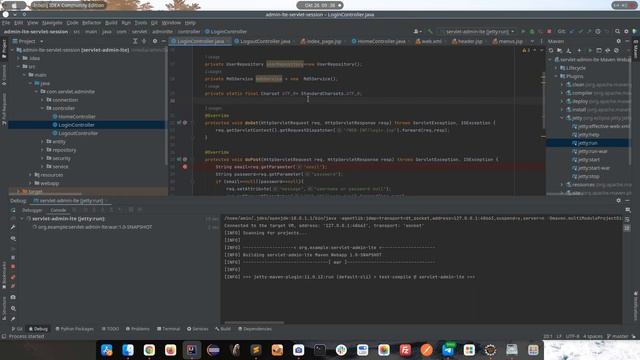Collapse the Plugins node in Maven panel
The width and height of the screenshot is (640, 360).
556,76
